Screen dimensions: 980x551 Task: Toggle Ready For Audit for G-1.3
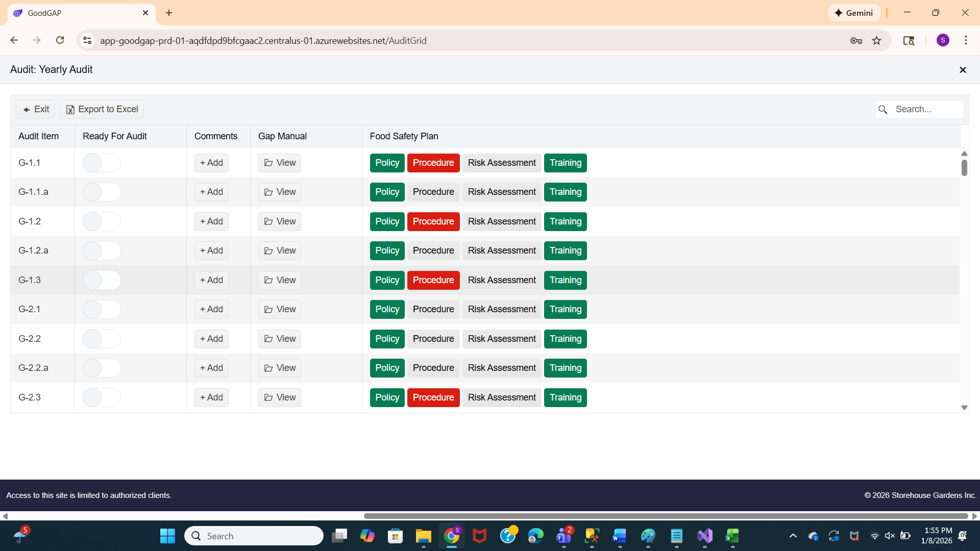[102, 280]
